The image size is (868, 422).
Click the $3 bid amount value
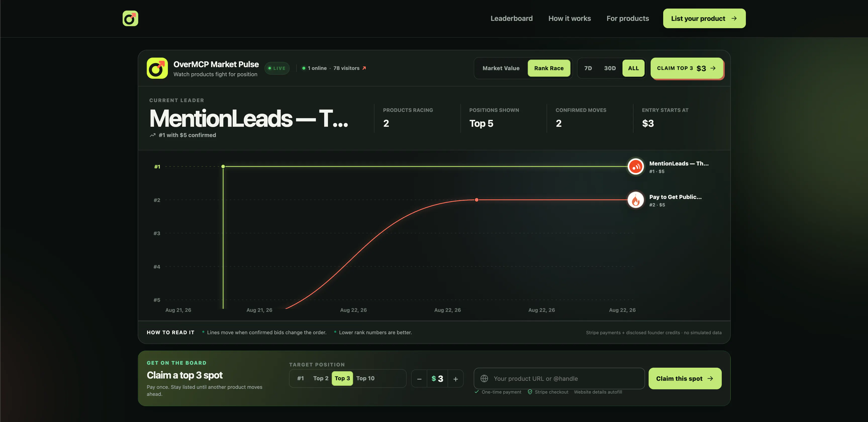click(437, 379)
